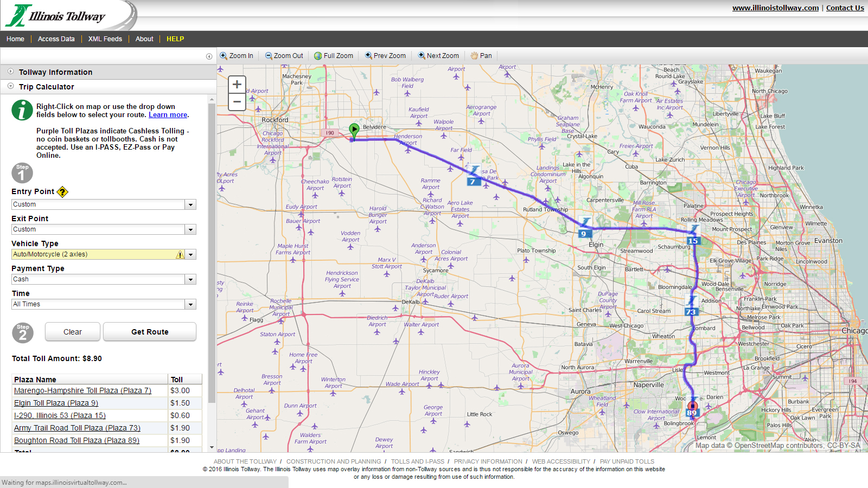Select the Zoom Out toolbar tool

284,56
